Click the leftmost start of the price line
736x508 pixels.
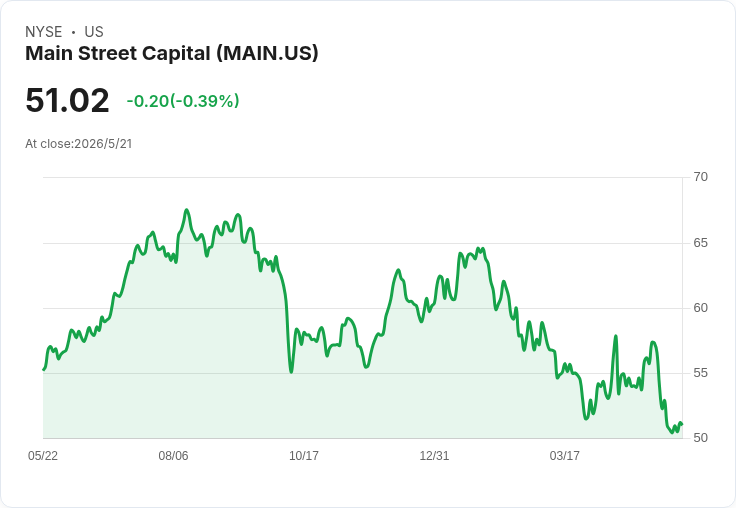tap(44, 369)
